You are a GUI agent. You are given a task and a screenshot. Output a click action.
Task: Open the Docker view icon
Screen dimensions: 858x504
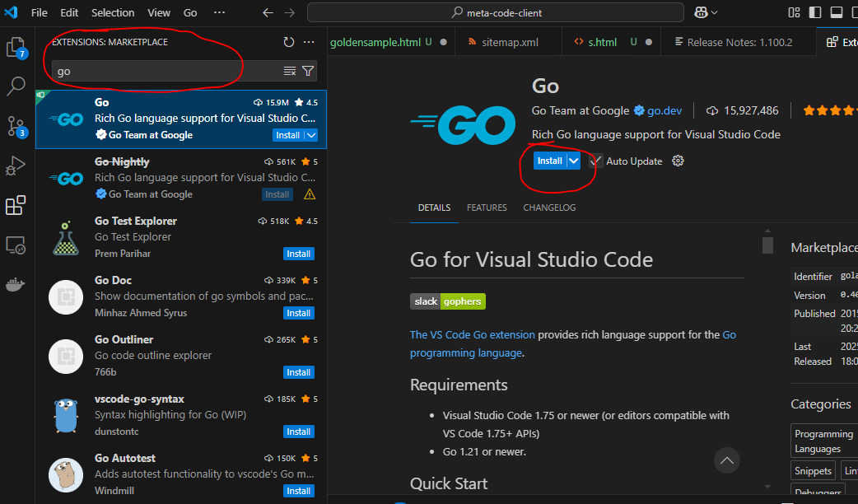(16, 285)
